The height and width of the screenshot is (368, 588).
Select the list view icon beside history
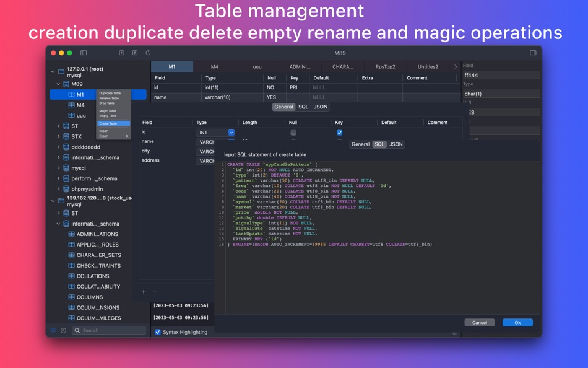coord(53,331)
